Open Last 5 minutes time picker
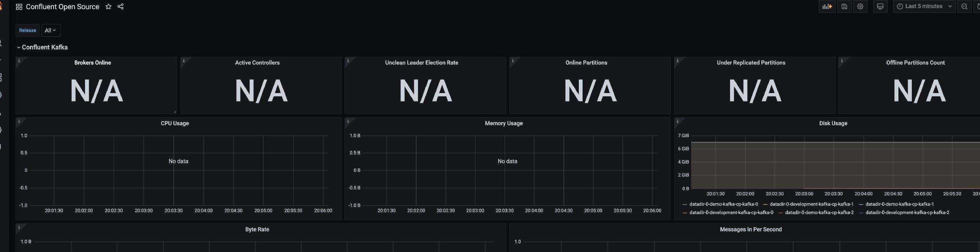This screenshot has height=252, width=980. (x=924, y=7)
